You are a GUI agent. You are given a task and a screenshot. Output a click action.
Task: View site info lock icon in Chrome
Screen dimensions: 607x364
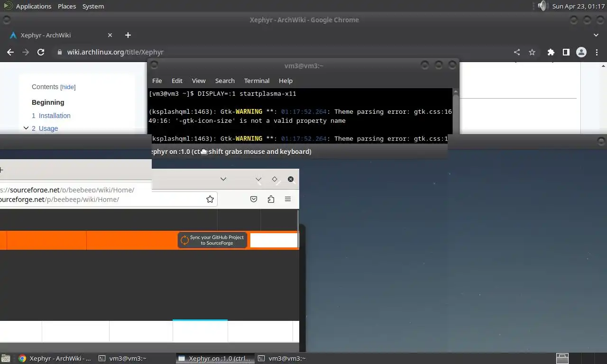coord(59,52)
